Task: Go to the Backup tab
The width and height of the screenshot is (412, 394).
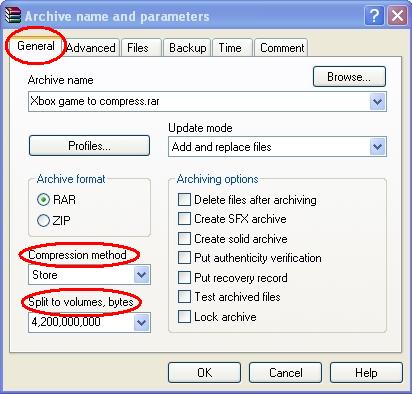Action: tap(187, 48)
